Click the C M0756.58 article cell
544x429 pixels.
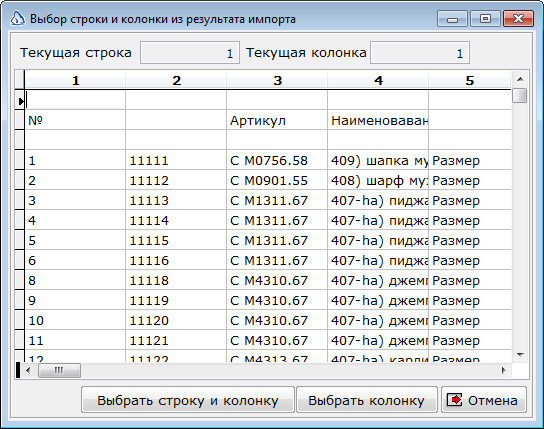pos(277,161)
